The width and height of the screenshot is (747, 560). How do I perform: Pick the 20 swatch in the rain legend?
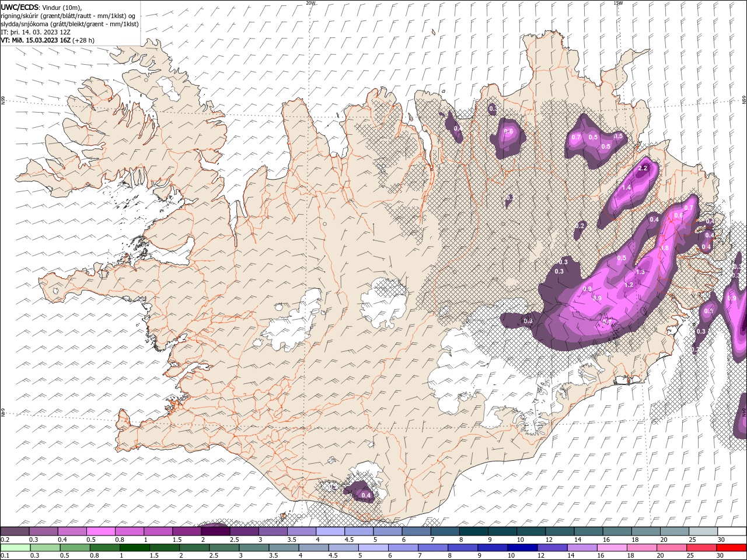click(671, 548)
